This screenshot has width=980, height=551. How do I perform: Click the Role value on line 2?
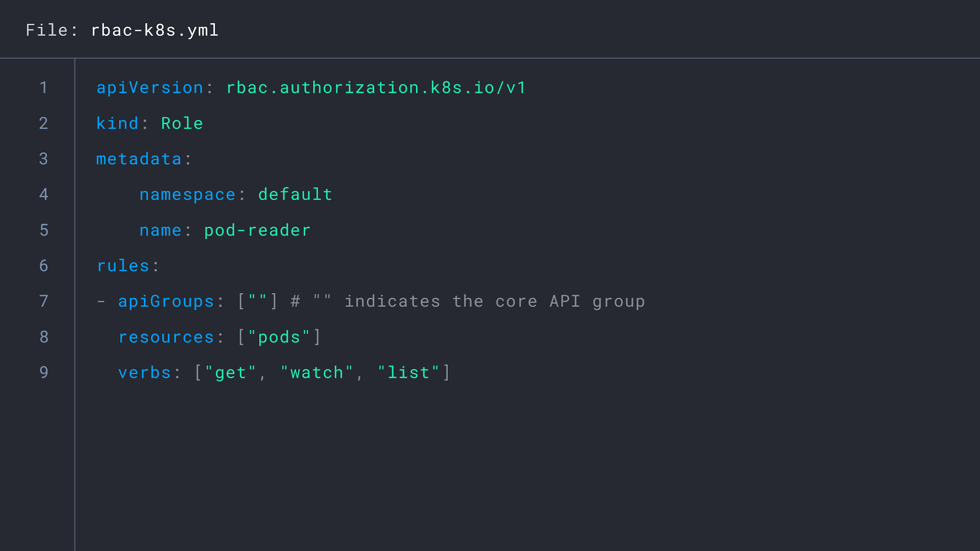pos(182,123)
